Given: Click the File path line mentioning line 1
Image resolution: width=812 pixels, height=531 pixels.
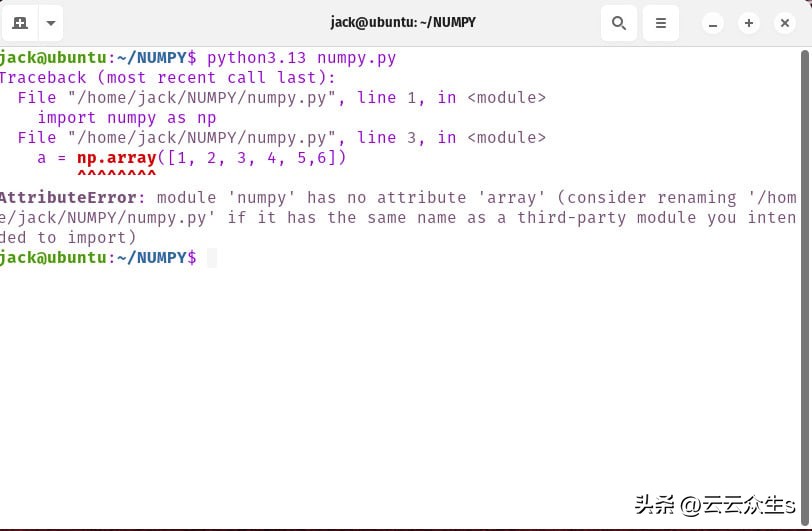Looking at the screenshot, I should pyautogui.click(x=282, y=98).
